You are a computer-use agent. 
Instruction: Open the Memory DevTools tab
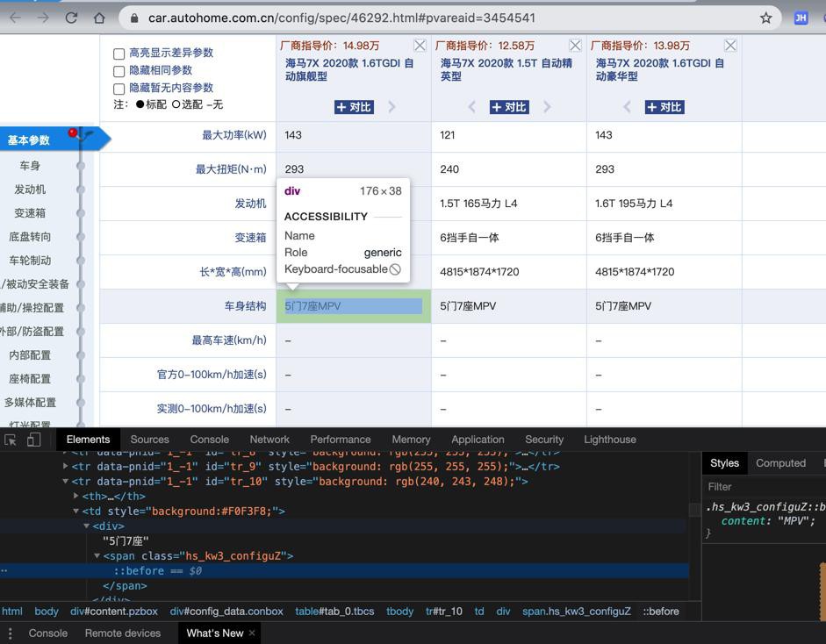411,440
